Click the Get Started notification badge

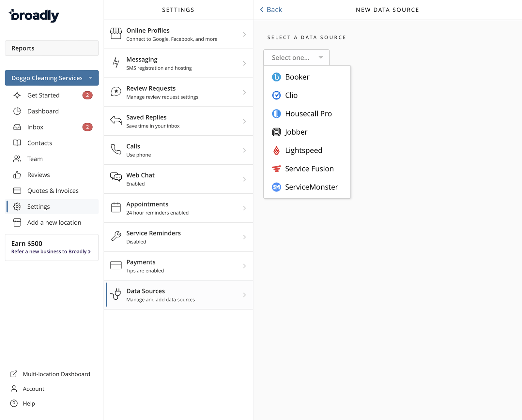click(x=87, y=95)
